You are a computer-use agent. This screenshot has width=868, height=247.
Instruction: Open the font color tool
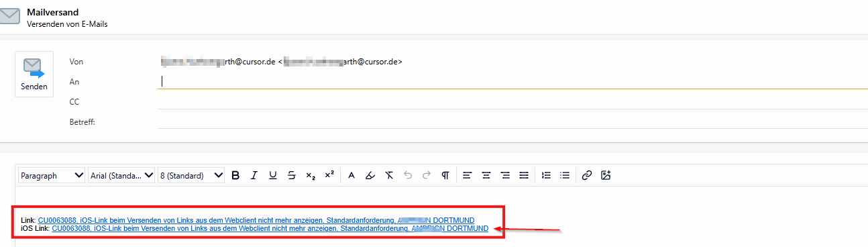(x=351, y=175)
